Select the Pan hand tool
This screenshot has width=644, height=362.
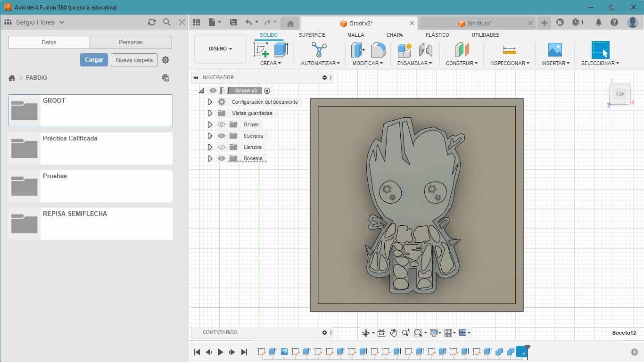[x=393, y=333]
